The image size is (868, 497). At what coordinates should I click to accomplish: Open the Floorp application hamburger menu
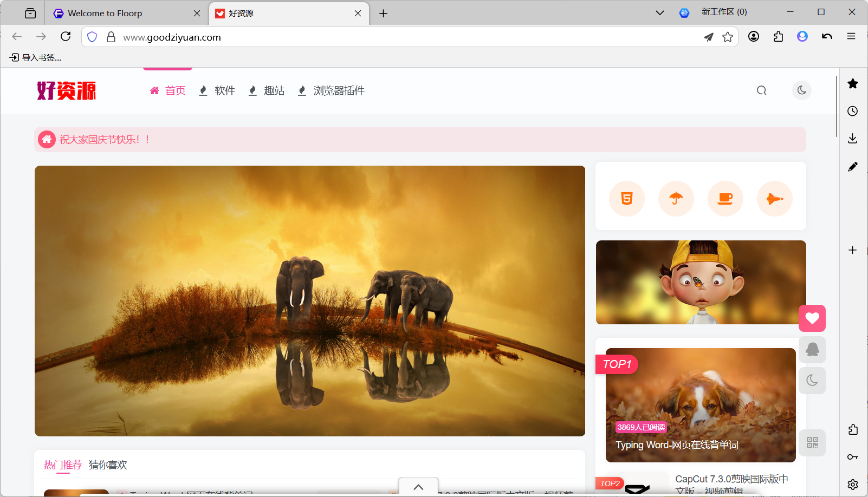click(851, 36)
